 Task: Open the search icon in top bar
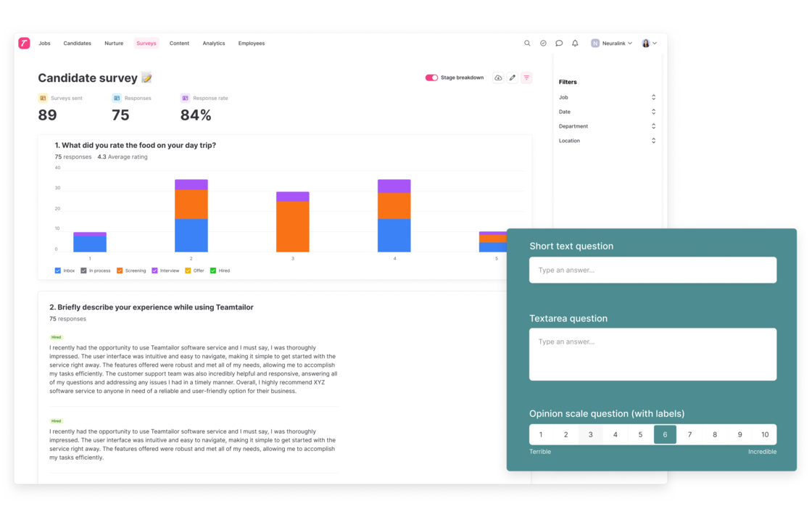(x=527, y=43)
